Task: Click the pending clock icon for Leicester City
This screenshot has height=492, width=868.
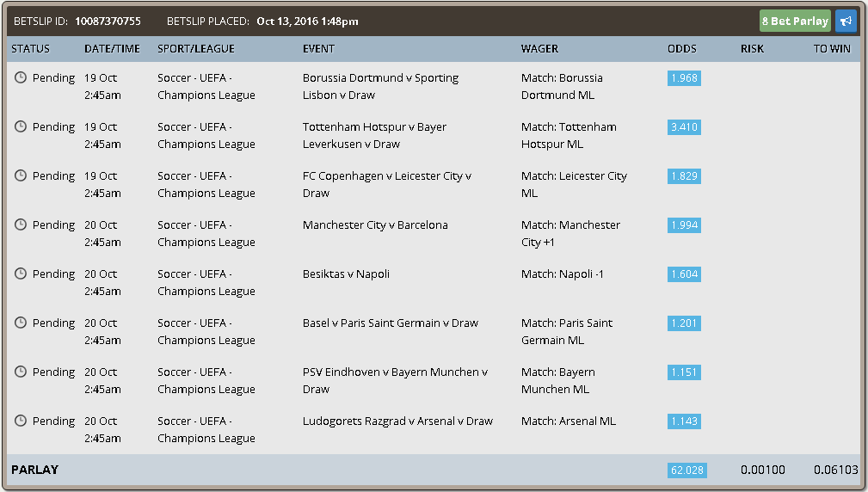Action: [x=21, y=175]
